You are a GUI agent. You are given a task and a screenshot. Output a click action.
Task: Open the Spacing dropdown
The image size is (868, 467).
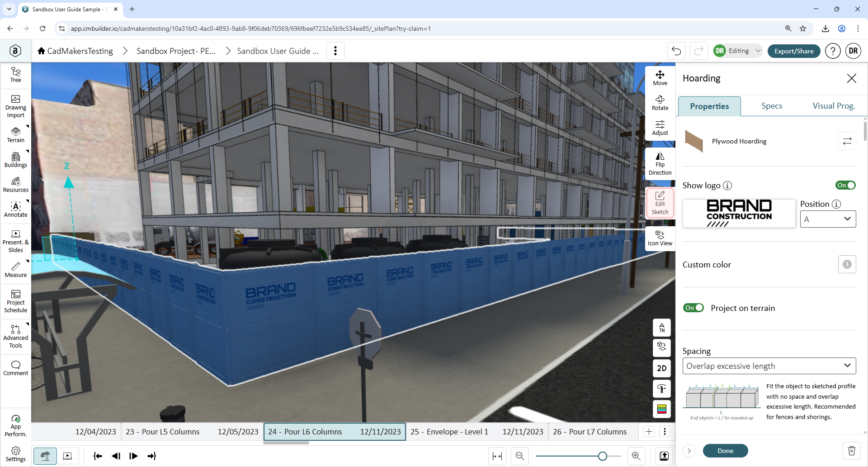click(769, 366)
